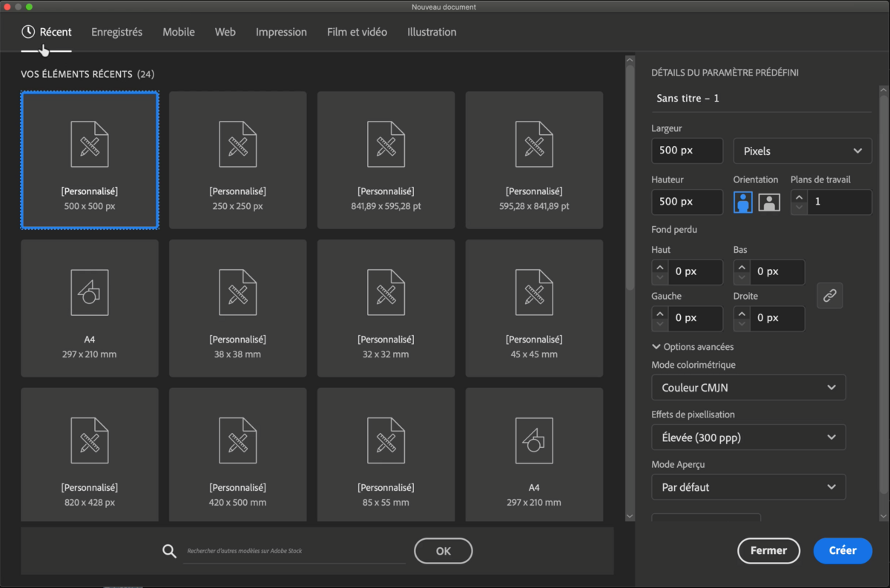This screenshot has height=588, width=890.
Task: Switch to Impression tab
Action: pyautogui.click(x=281, y=32)
